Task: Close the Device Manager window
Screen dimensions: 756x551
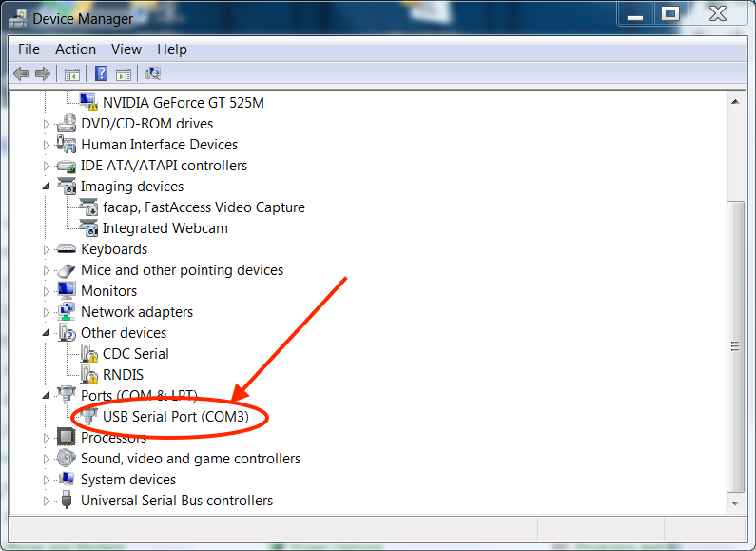Action: pos(718,14)
